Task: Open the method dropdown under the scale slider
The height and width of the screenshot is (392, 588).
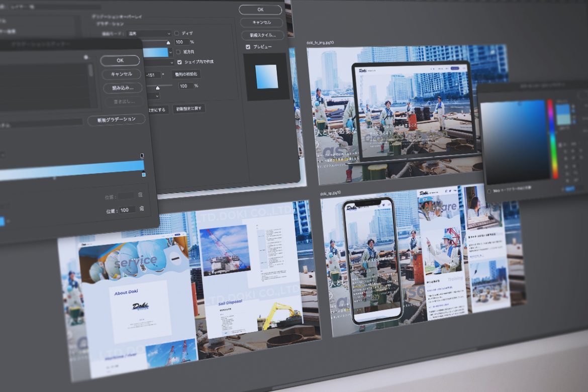Action: [x=154, y=96]
